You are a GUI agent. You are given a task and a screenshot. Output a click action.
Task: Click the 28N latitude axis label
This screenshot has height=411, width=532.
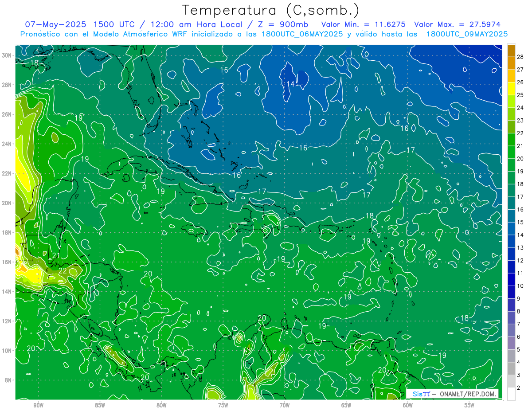[7, 85]
